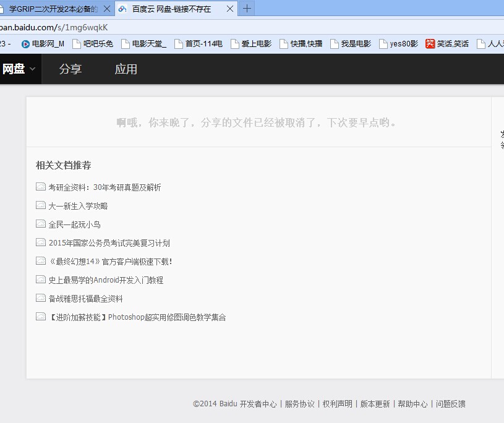Open the 爱上电影 bookmark
This screenshot has width=504, height=423.
tap(251, 44)
